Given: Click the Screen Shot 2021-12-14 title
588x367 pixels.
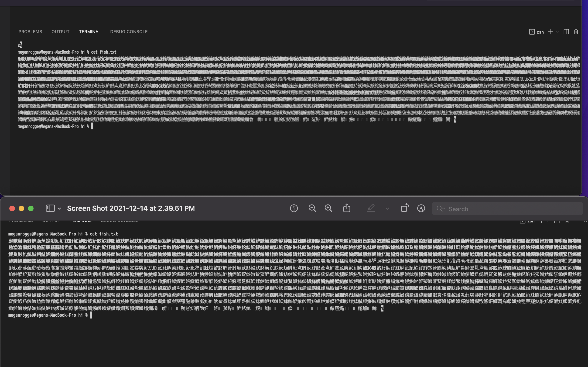Looking at the screenshot, I should [x=131, y=208].
